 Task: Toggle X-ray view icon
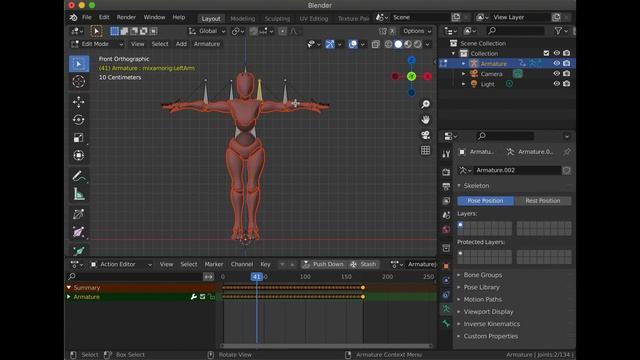point(376,44)
